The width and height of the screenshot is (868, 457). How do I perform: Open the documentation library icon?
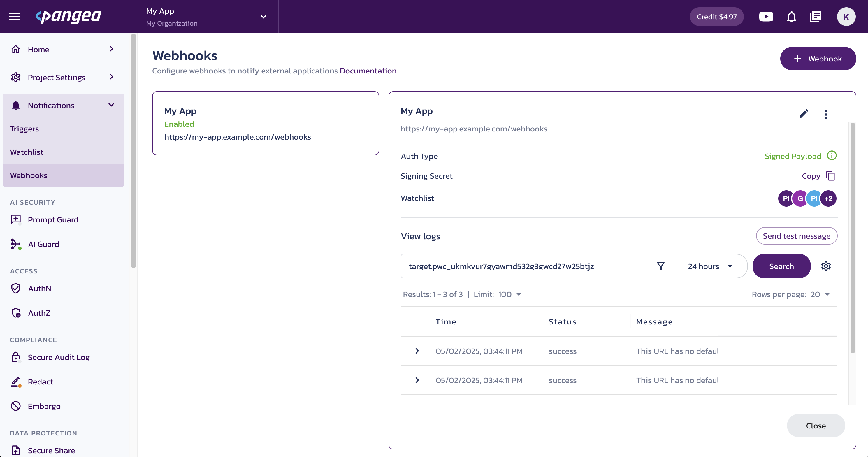[x=816, y=17]
